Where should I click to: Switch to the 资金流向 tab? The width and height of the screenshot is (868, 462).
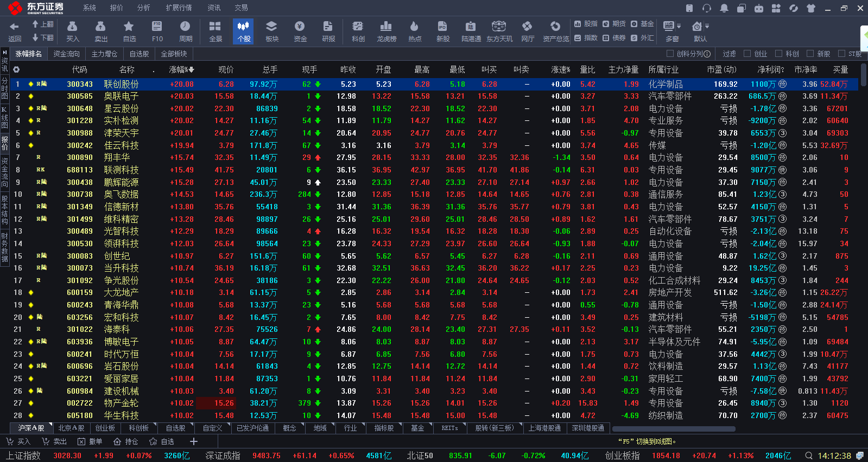[x=66, y=54]
